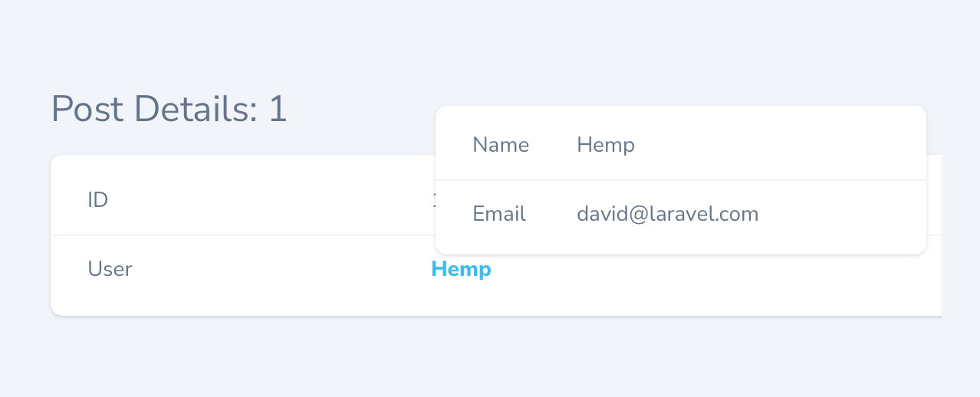
Task: Click empty space between User label and Hemp link
Action: (x=276, y=270)
